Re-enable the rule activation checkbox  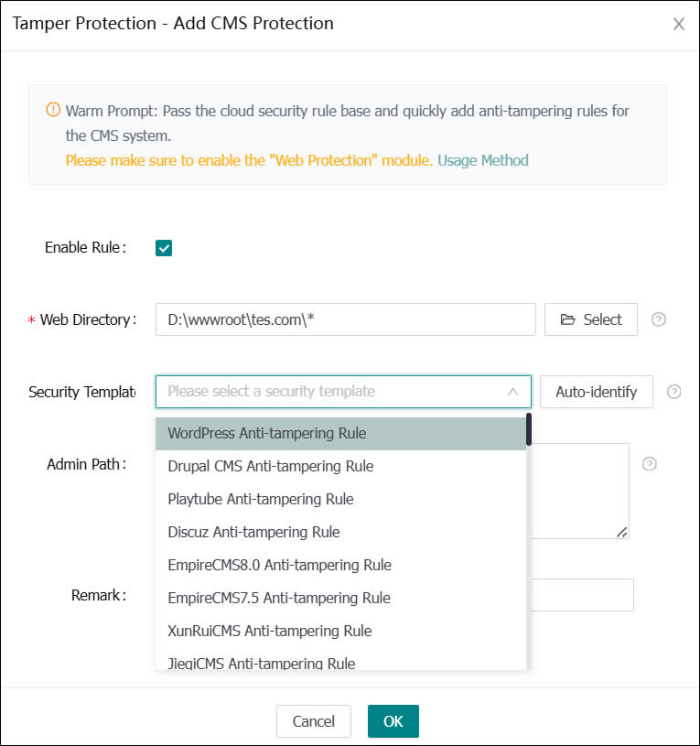point(163,247)
